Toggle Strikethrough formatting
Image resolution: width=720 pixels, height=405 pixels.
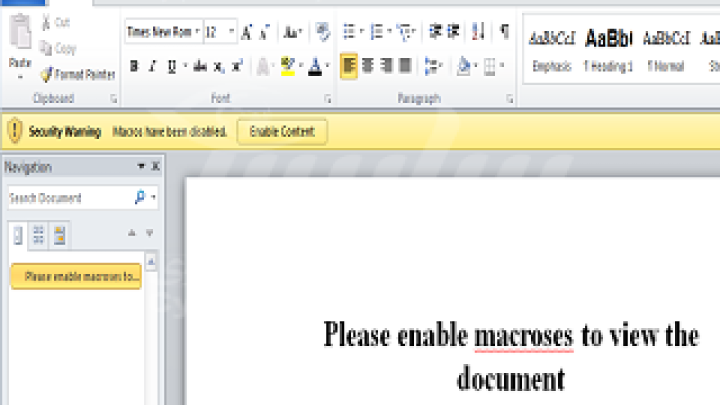coord(200,66)
